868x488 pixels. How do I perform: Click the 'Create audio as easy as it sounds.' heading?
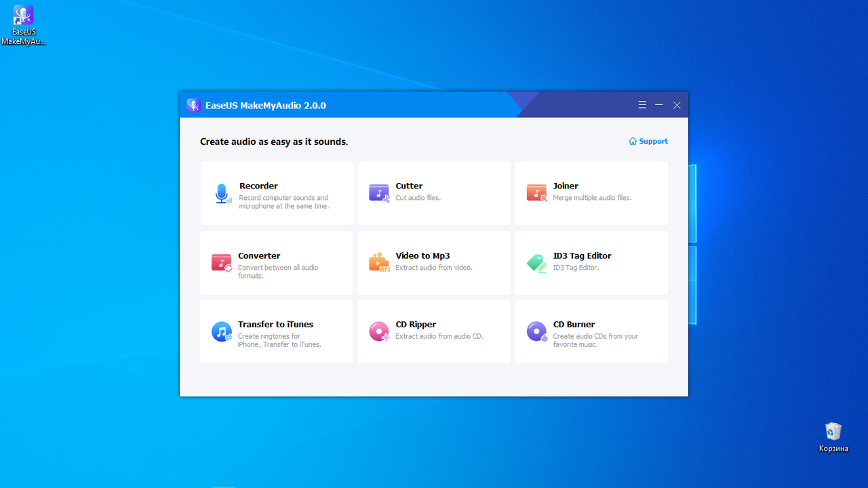[x=274, y=142]
